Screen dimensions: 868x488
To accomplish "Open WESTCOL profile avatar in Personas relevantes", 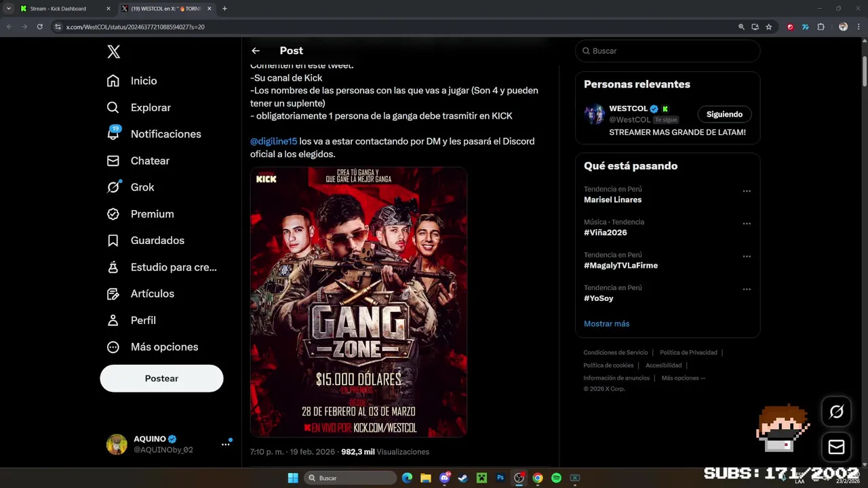I will [594, 114].
